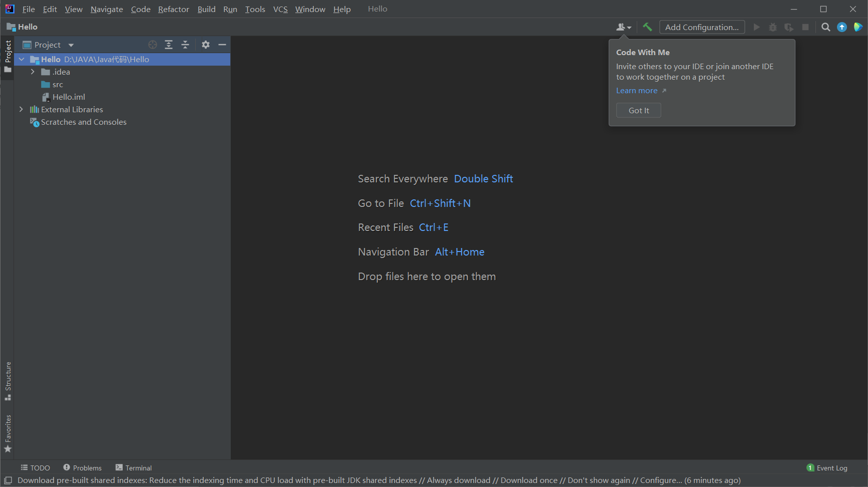Toggle the Structure tool window side tab

point(8,381)
